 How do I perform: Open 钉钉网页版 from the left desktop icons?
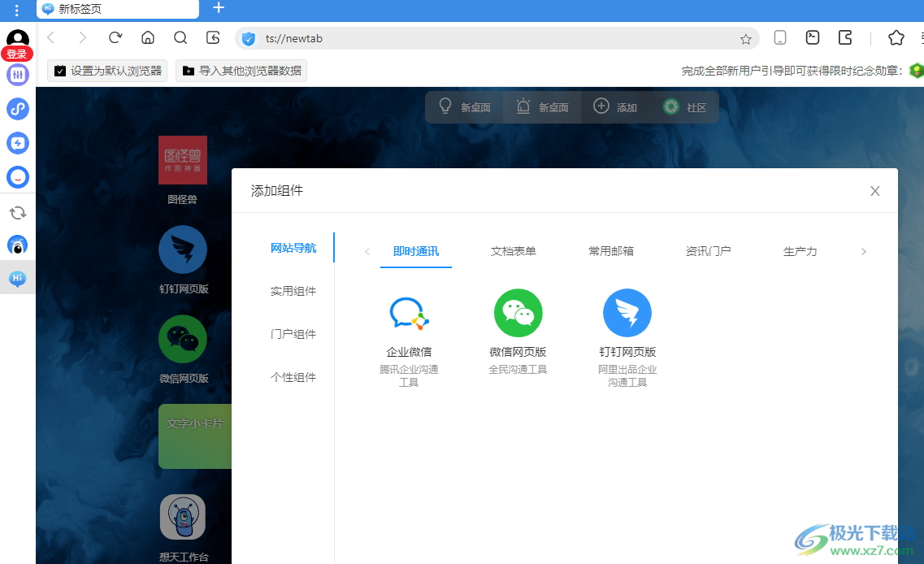pyautogui.click(x=182, y=249)
